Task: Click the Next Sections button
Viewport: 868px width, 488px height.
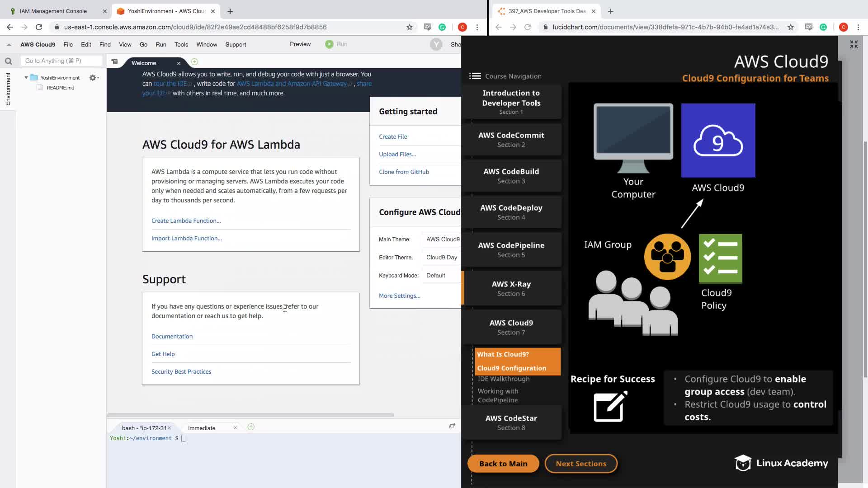Action: coord(580,464)
